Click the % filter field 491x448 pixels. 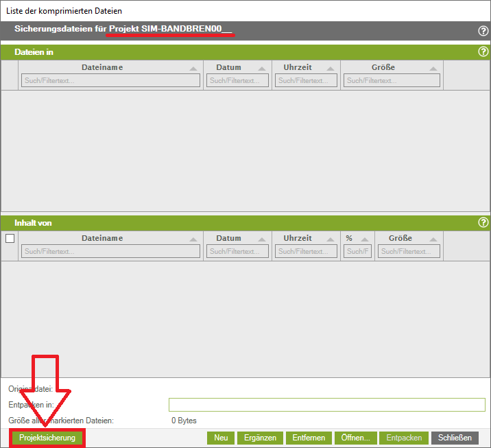[x=358, y=252]
